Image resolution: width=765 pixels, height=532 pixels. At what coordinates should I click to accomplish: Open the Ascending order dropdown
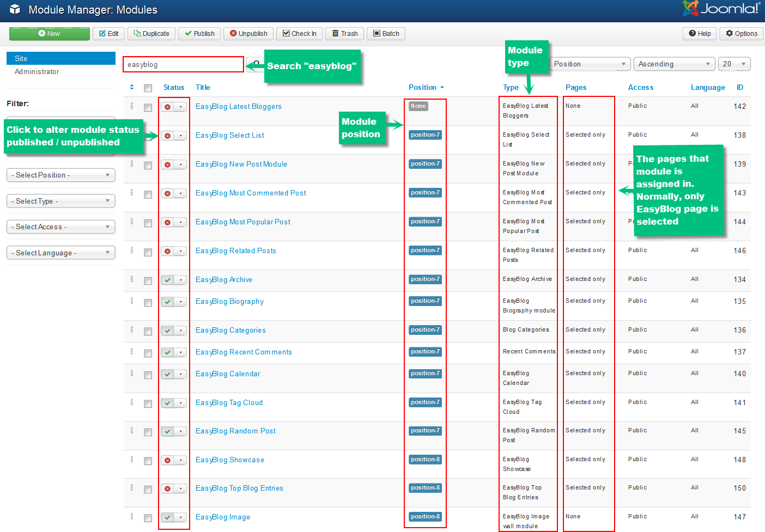(675, 64)
